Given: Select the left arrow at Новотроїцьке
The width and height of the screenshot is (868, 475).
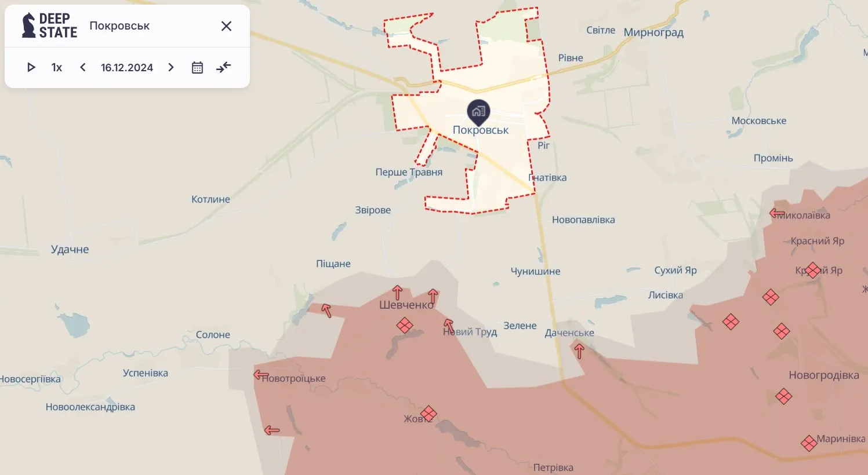Looking at the screenshot, I should pyautogui.click(x=261, y=375).
